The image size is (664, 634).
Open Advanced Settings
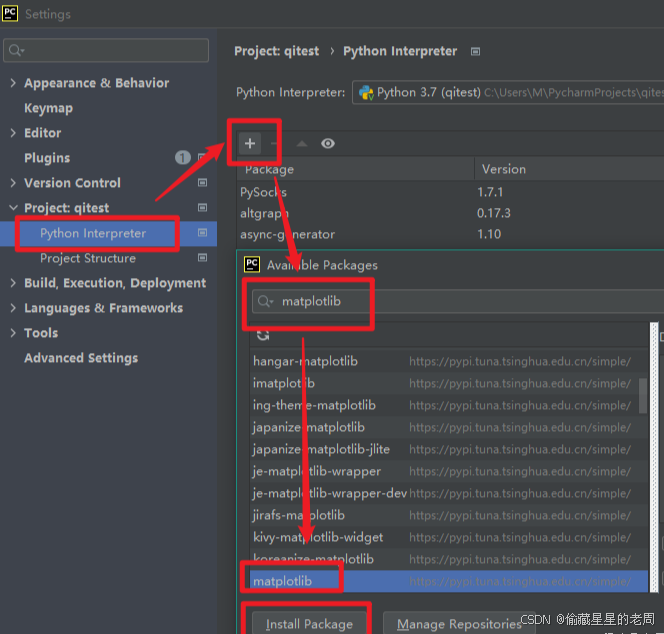click(81, 358)
